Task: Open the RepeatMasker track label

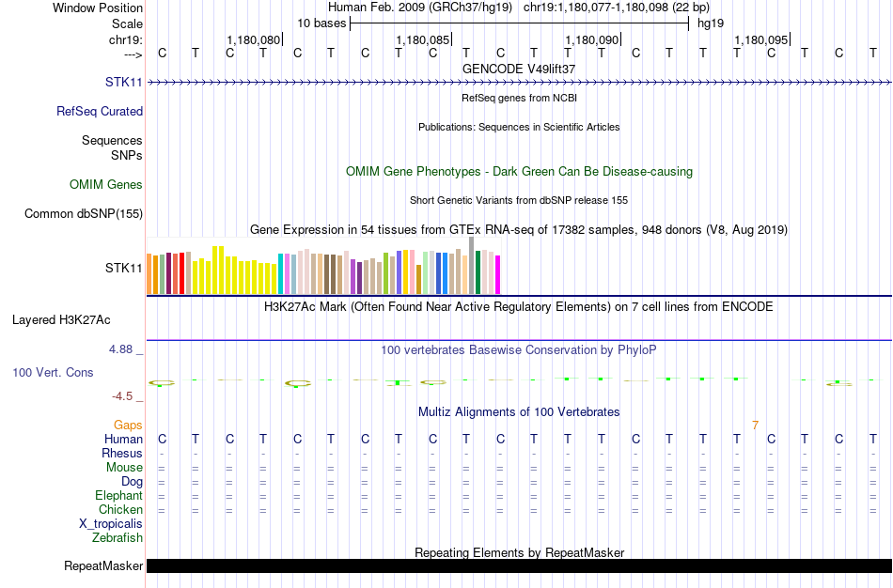Action: click(x=103, y=565)
